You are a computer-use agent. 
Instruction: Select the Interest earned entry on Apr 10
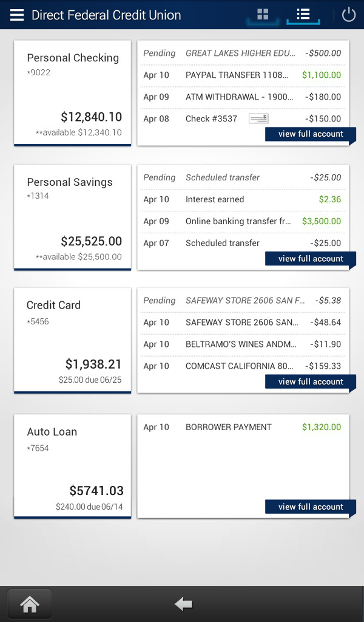click(x=243, y=199)
